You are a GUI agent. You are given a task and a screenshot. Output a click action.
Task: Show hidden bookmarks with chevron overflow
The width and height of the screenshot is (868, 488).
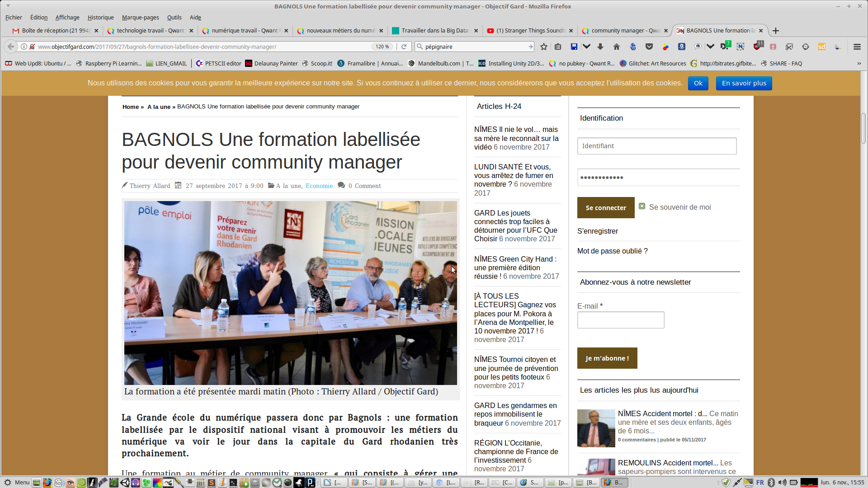pyautogui.click(x=859, y=64)
